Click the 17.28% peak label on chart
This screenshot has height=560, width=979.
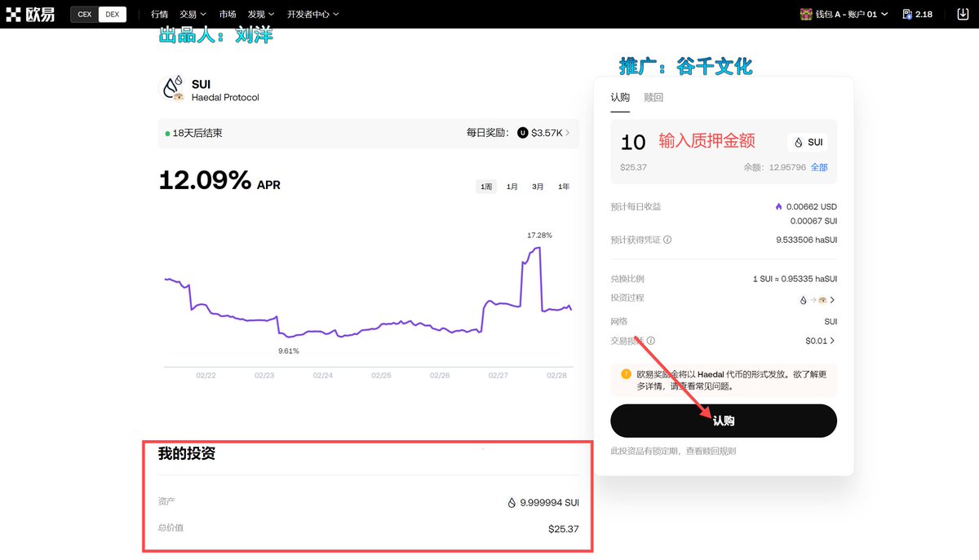click(539, 236)
